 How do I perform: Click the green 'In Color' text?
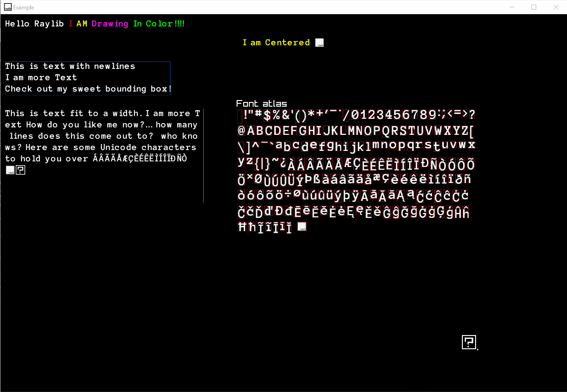pos(153,24)
